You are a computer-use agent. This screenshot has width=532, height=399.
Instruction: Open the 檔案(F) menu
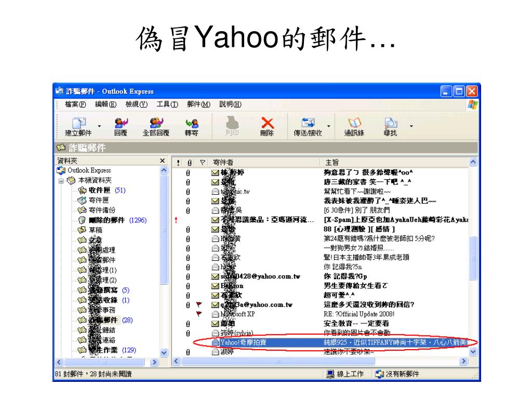(x=75, y=104)
